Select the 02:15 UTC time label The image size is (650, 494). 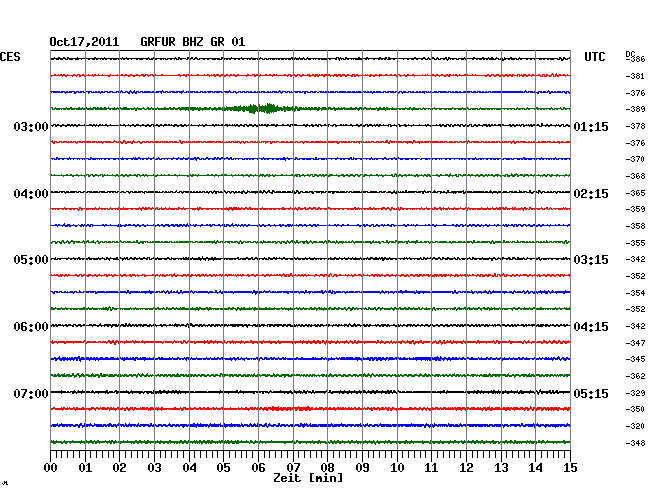click(x=591, y=194)
